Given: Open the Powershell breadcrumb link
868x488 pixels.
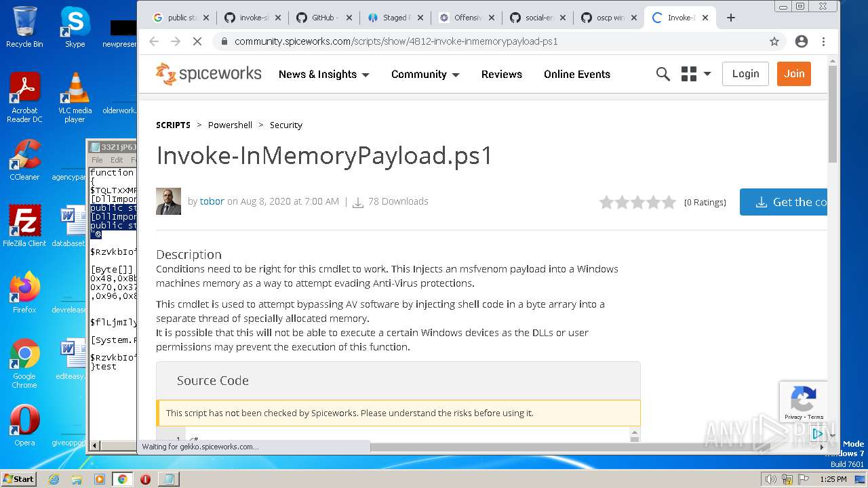Looking at the screenshot, I should click(x=230, y=125).
